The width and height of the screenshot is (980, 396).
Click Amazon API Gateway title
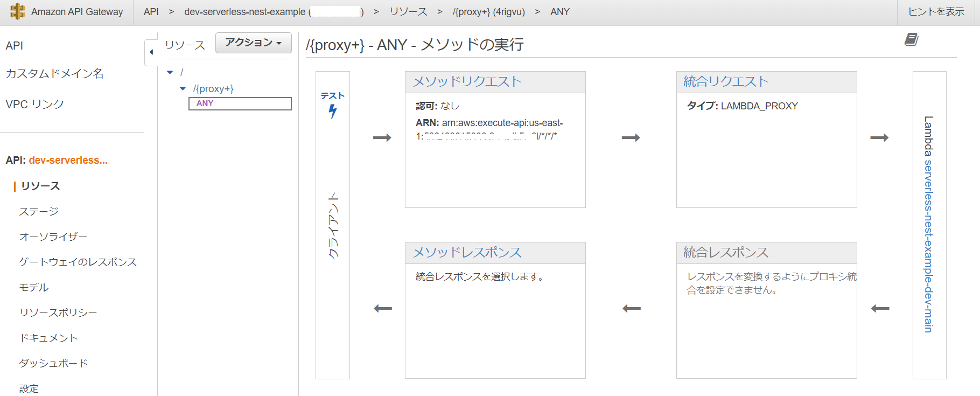coord(77,12)
